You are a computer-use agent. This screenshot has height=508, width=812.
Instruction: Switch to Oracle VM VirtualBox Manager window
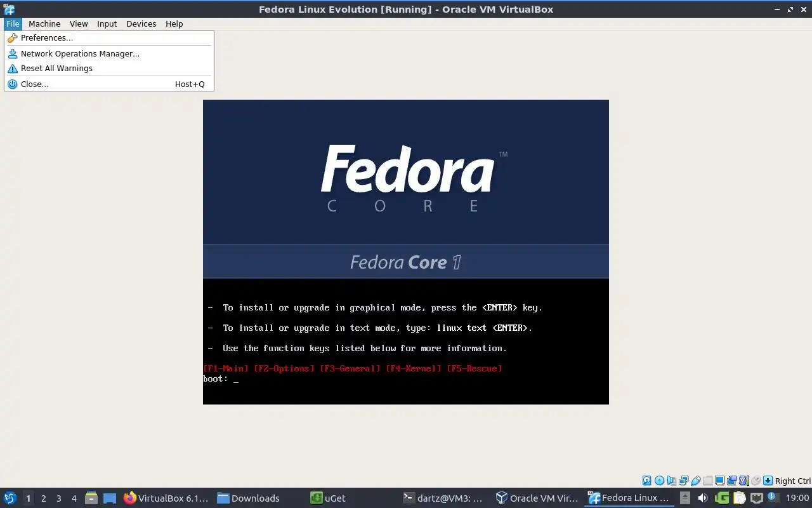(x=537, y=498)
